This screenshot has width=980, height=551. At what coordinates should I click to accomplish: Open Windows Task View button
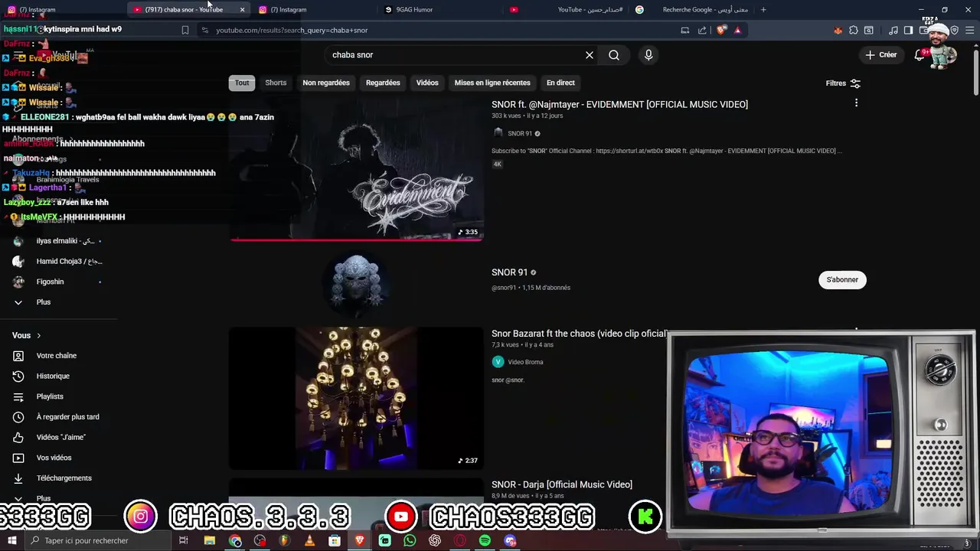[183, 540]
